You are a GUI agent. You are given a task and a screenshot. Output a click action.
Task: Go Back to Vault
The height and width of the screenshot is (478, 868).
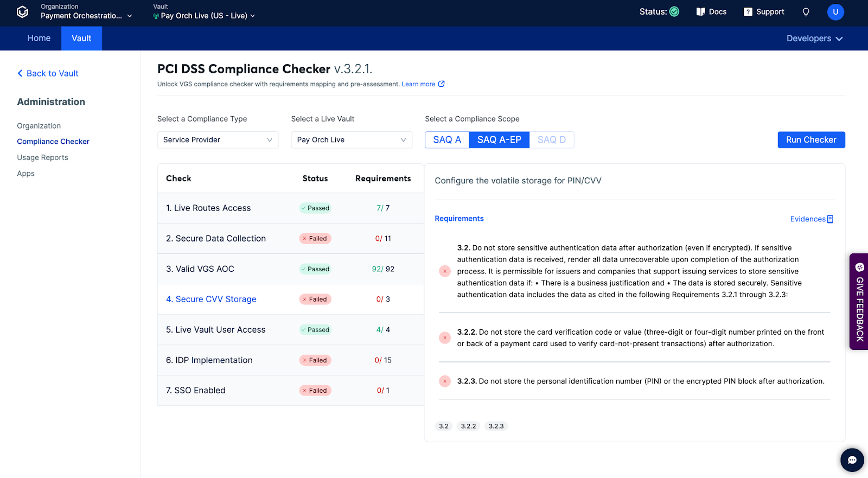[x=48, y=73]
